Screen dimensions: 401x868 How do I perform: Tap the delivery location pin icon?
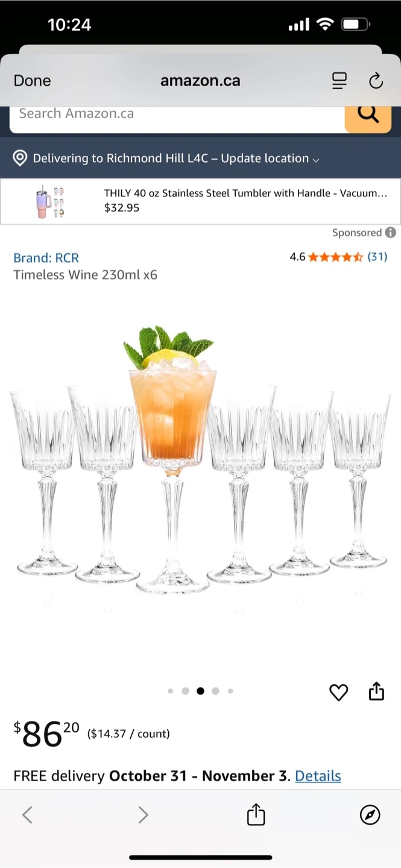(21, 158)
